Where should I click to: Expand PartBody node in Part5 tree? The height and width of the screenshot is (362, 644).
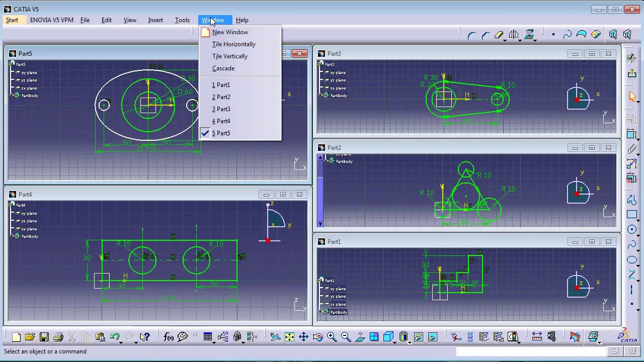tap(12, 96)
